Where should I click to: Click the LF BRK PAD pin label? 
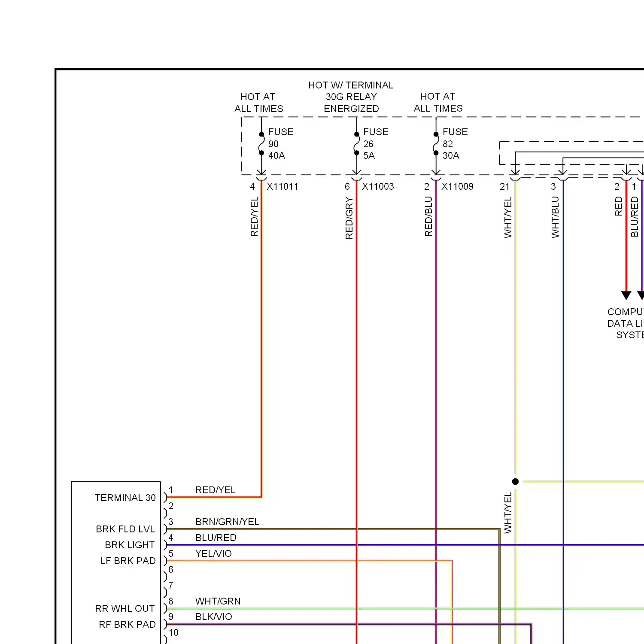128,561
